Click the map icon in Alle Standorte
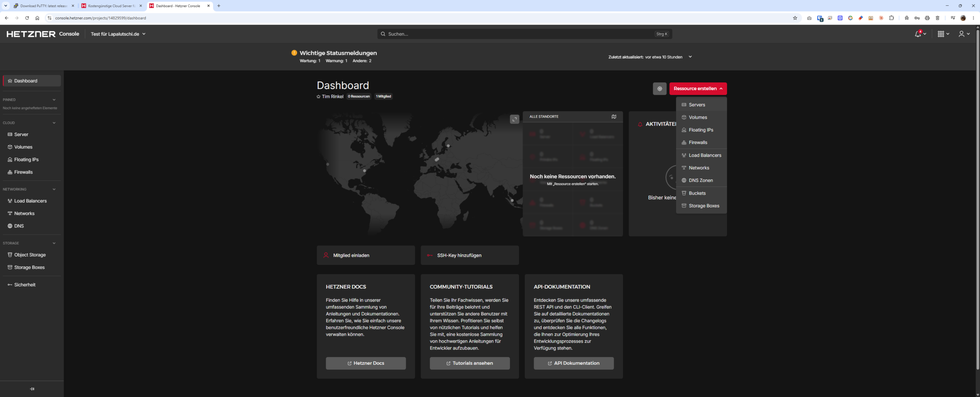The width and height of the screenshot is (980, 397). pos(614,116)
